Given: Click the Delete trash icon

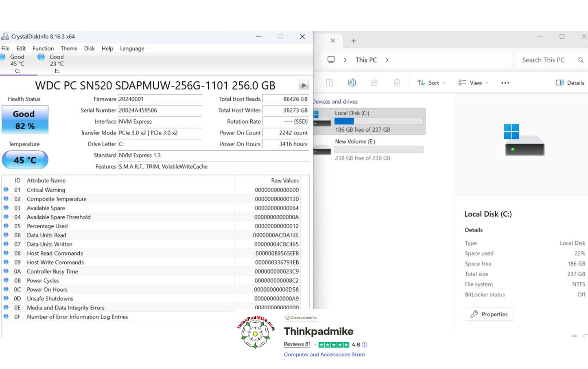Looking at the screenshot, I should tap(397, 82).
